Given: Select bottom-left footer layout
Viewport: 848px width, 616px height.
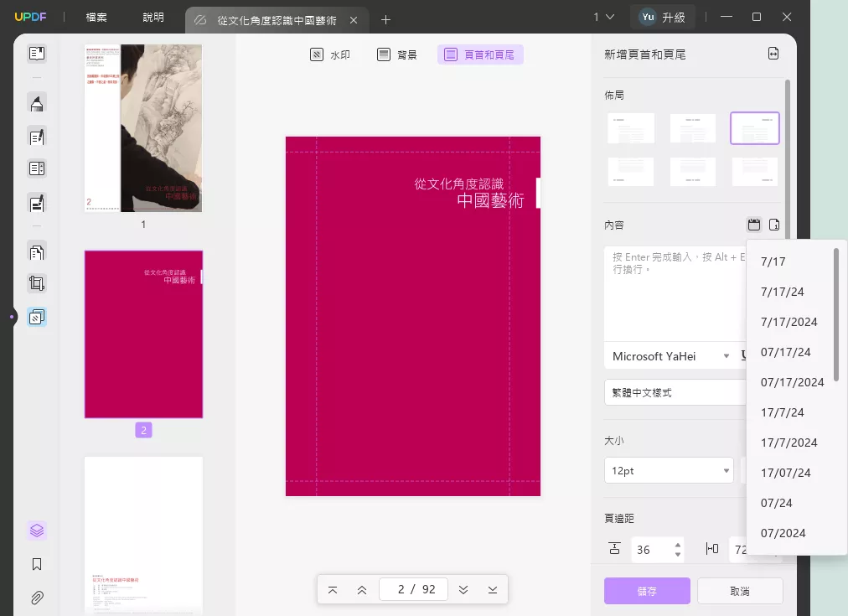Looking at the screenshot, I should point(631,172).
